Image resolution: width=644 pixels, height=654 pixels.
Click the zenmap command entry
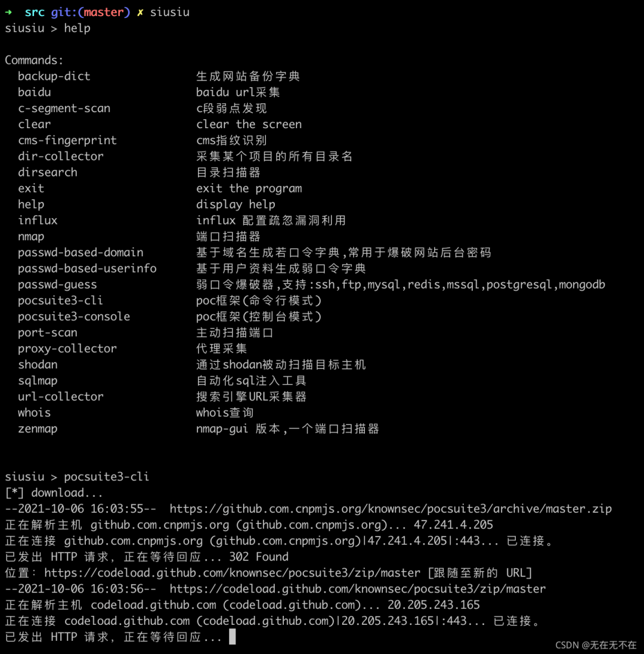38,429
